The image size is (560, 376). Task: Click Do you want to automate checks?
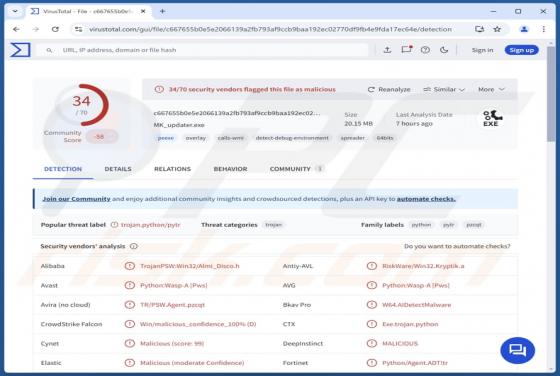pos(457,246)
